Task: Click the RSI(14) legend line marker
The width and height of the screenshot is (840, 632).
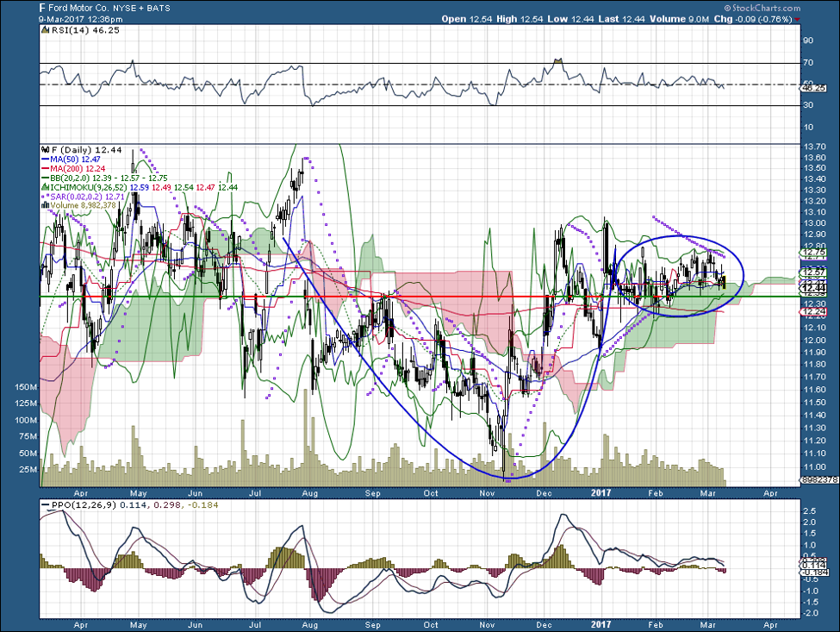Action: (x=46, y=30)
